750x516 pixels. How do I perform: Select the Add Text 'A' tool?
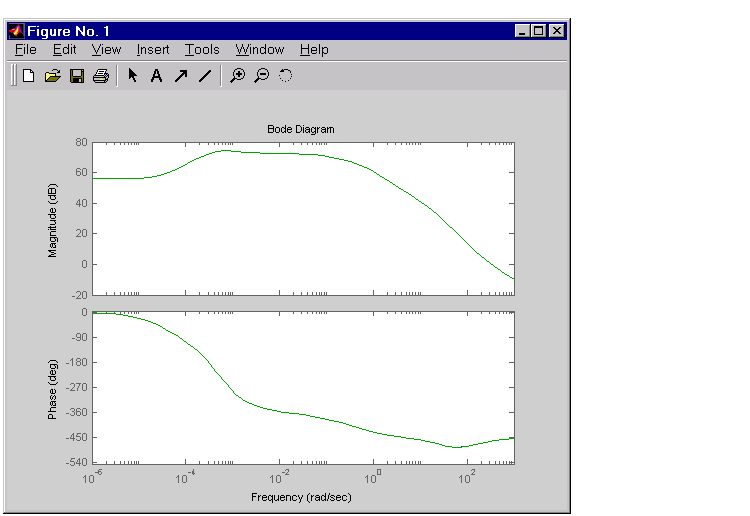tap(156, 75)
